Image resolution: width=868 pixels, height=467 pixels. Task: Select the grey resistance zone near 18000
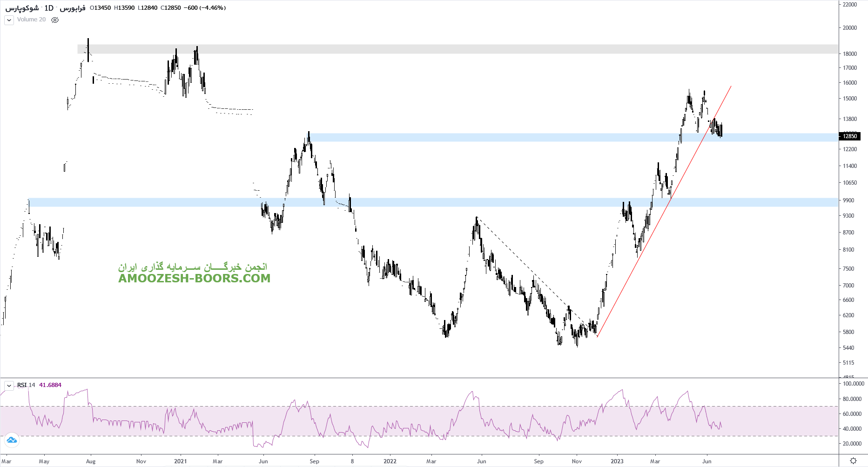465,49
